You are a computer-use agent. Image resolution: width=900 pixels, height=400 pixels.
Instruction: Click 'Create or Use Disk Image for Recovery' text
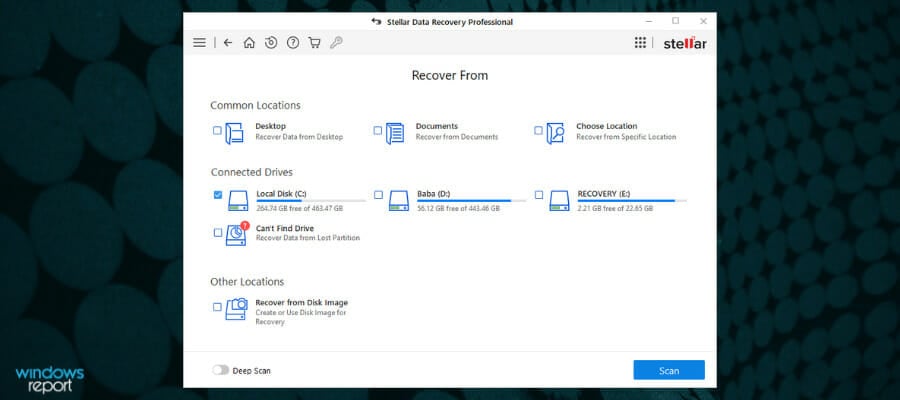tap(301, 317)
